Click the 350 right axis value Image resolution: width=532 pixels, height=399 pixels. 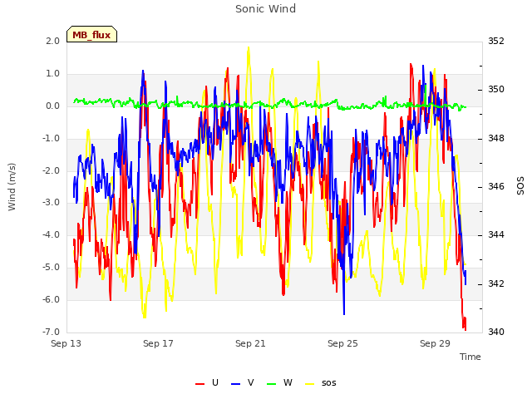pos(496,90)
